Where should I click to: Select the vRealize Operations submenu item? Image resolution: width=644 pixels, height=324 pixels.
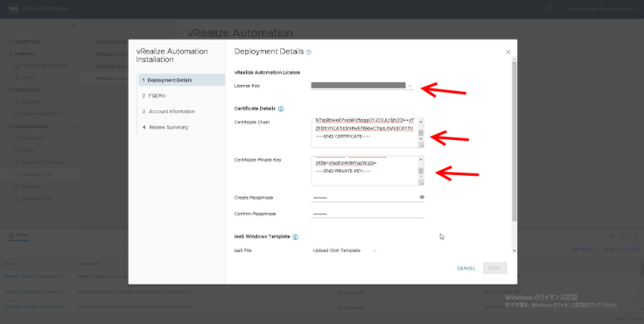(x=111, y=67)
